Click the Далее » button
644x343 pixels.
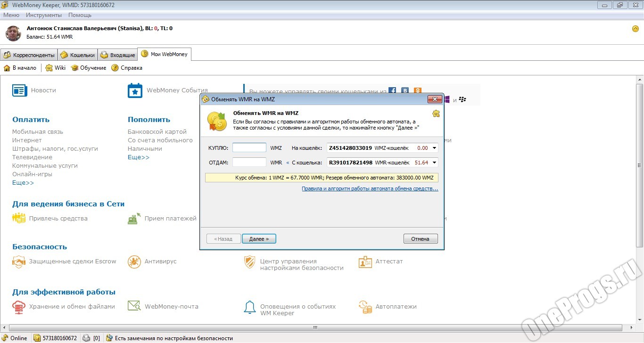point(259,239)
